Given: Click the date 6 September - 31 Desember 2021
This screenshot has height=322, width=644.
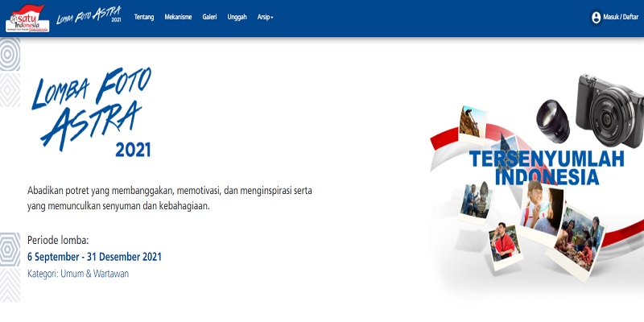Looking at the screenshot, I should pos(94,257).
